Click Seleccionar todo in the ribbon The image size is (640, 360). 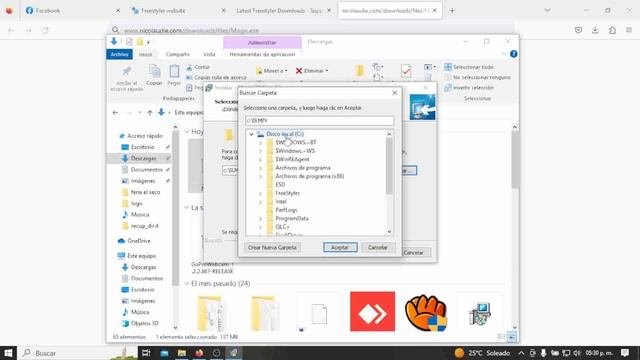click(469, 67)
